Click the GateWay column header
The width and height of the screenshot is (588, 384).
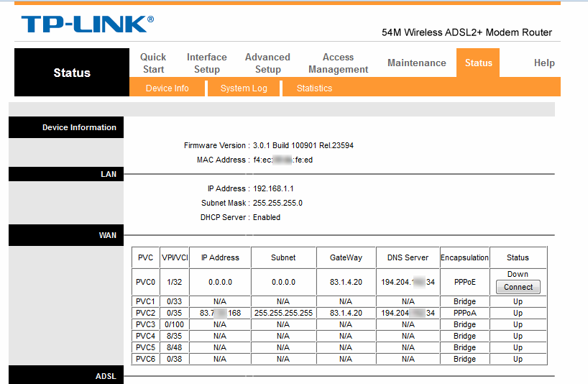[346, 257]
